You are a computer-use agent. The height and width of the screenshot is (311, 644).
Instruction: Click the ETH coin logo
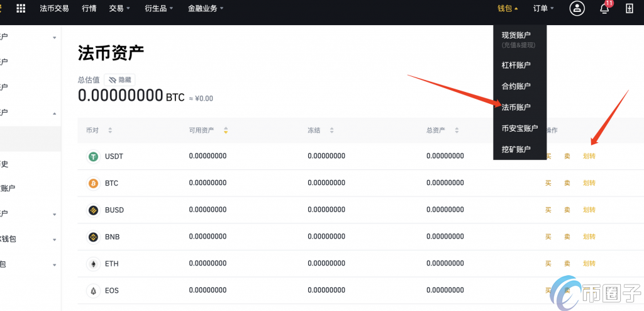click(x=94, y=264)
